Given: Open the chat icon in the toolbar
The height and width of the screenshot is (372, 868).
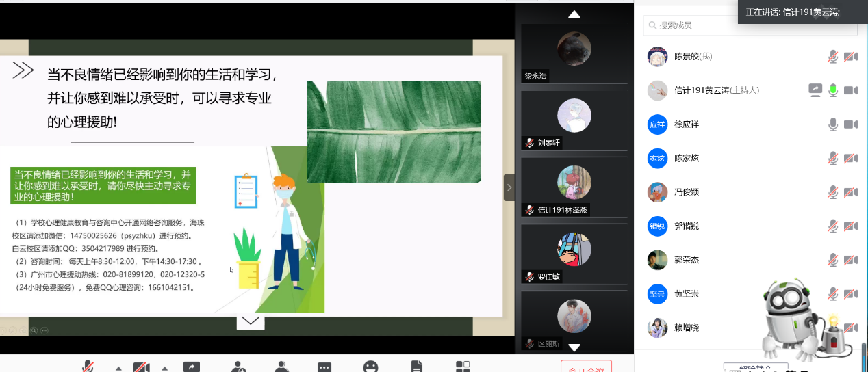Looking at the screenshot, I should point(324,367).
